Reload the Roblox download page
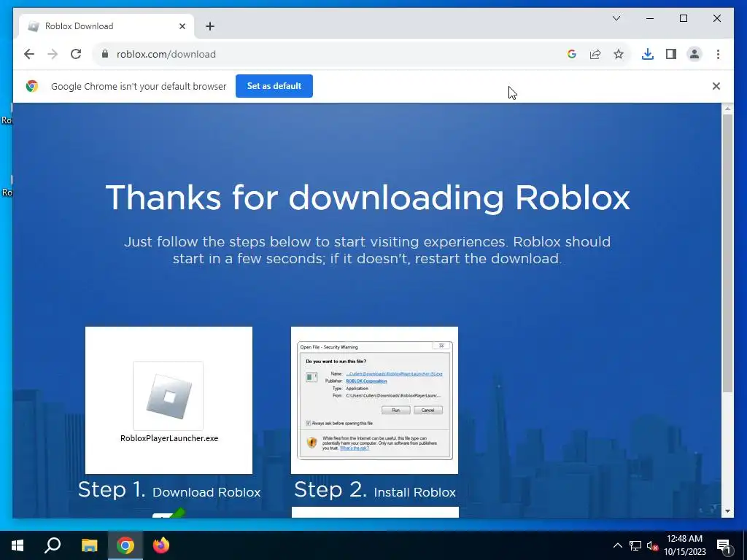 (x=76, y=54)
